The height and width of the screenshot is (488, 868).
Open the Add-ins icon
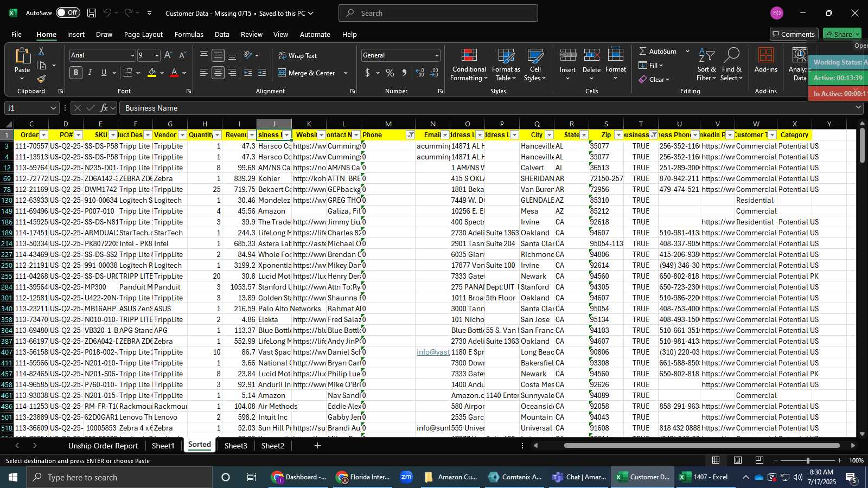tap(766, 56)
